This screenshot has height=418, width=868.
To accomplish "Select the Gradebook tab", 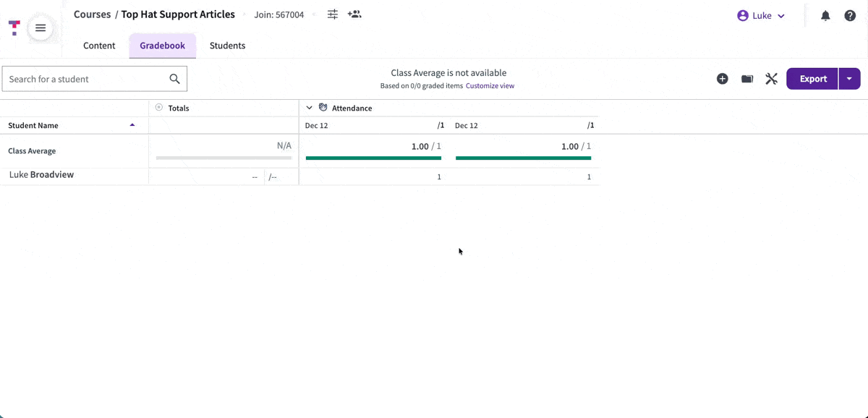I will [x=163, y=46].
